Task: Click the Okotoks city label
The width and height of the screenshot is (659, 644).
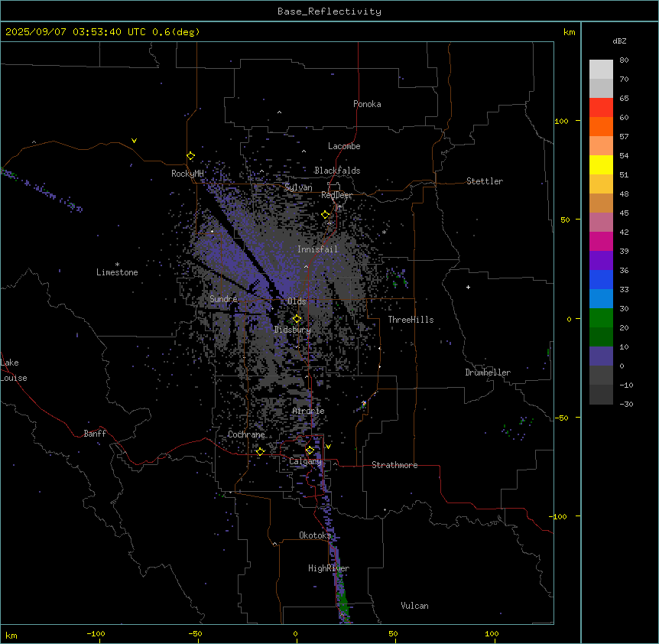Action: click(315, 535)
